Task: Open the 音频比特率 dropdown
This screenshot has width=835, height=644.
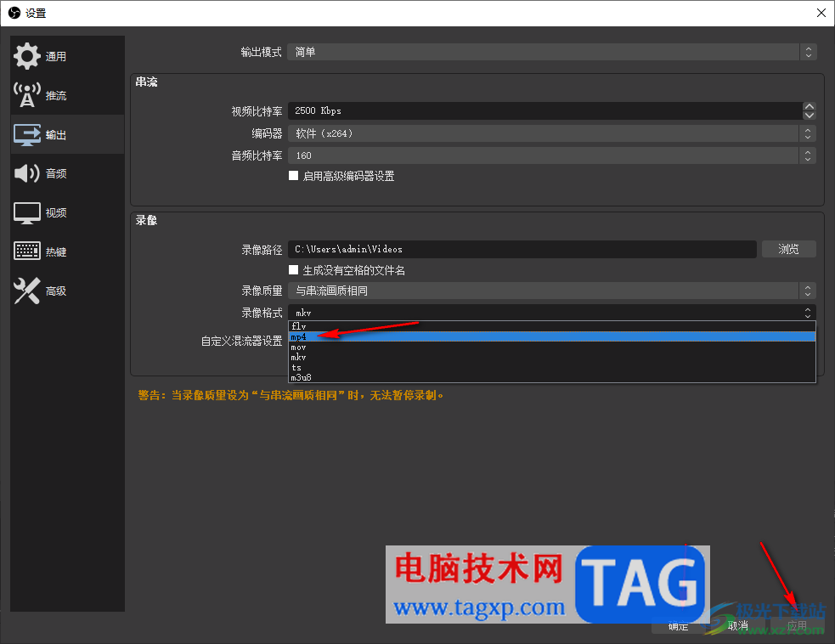Action: point(551,155)
